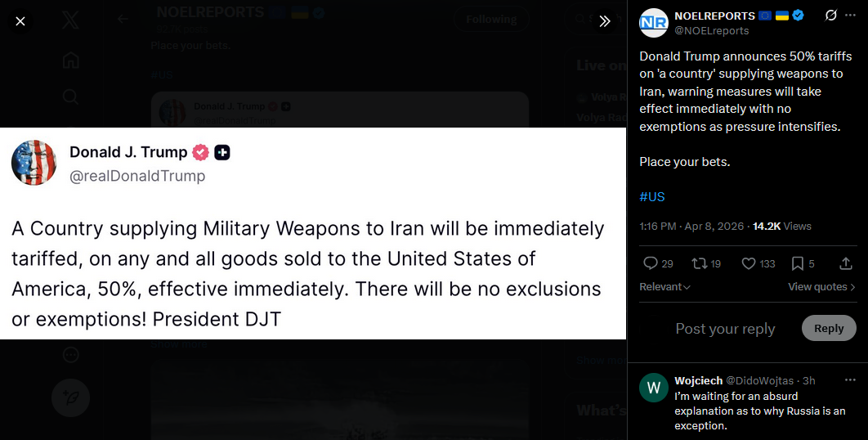Screen dimensions: 868x440
Task: Open View quotes link
Action: click(x=821, y=286)
